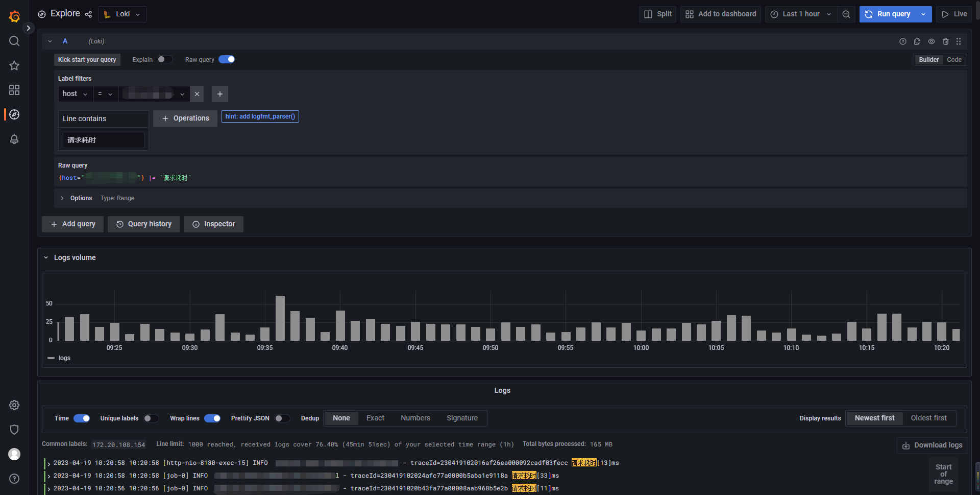Open the Last 1 hour time picker

pos(801,14)
